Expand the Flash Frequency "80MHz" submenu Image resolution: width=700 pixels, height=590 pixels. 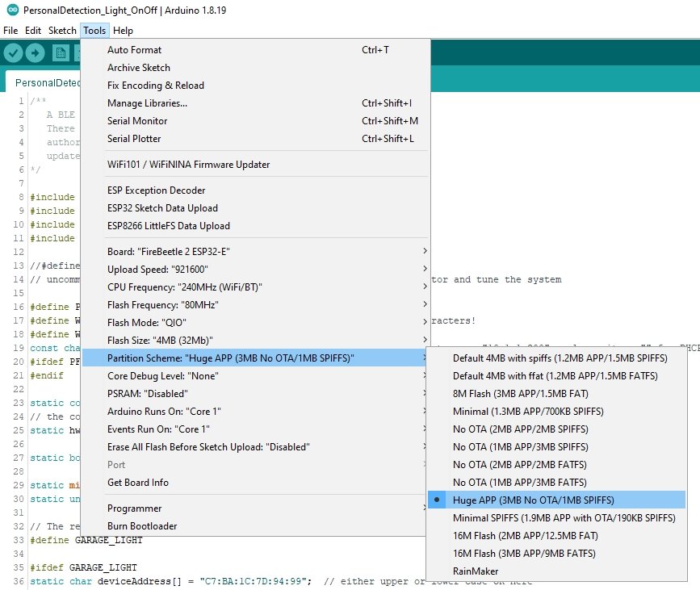[x=255, y=305]
